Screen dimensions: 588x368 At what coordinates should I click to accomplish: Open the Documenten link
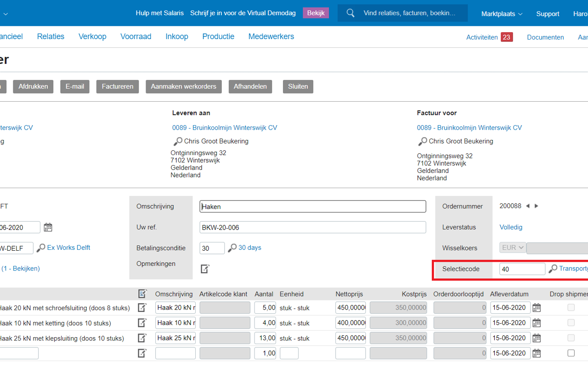[x=545, y=37]
